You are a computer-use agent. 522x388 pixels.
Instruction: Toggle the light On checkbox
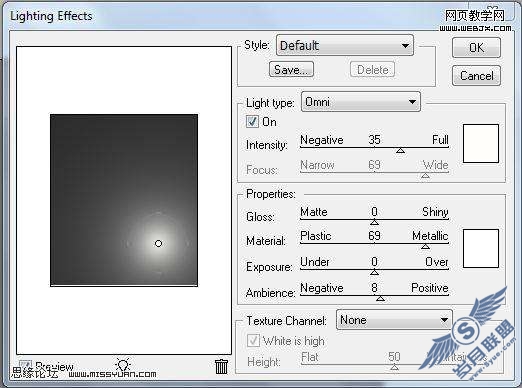252,121
